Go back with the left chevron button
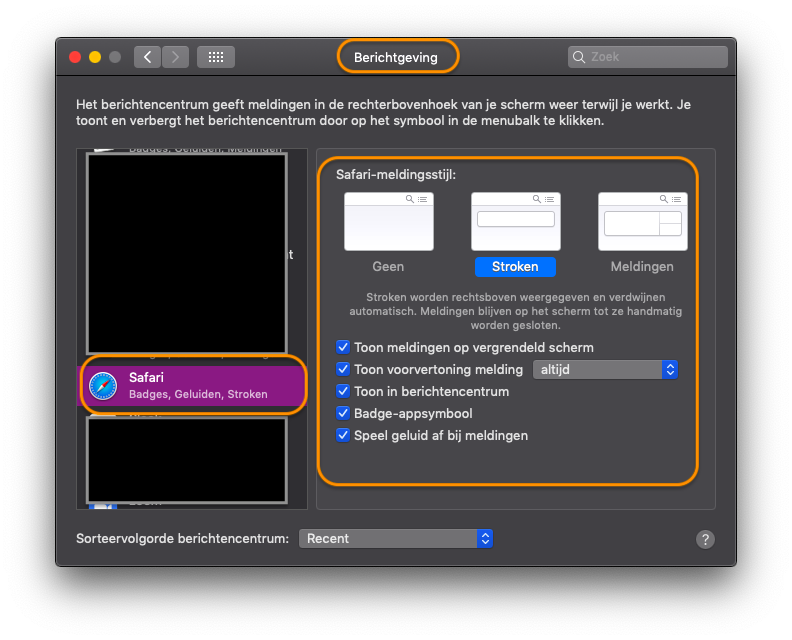This screenshot has width=792, height=640. (x=147, y=57)
